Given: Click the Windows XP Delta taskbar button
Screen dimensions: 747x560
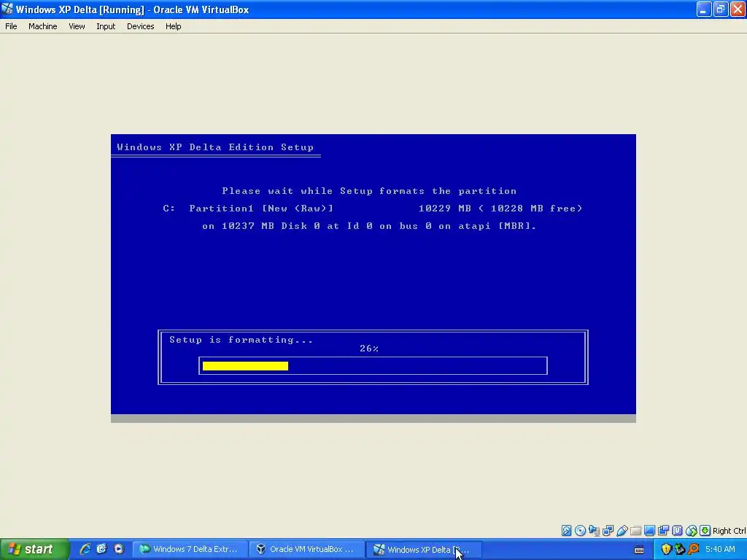Looking at the screenshot, I should point(424,549).
